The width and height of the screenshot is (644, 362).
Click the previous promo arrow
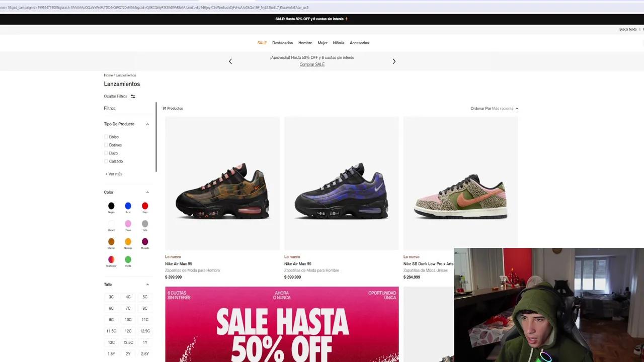230,61
